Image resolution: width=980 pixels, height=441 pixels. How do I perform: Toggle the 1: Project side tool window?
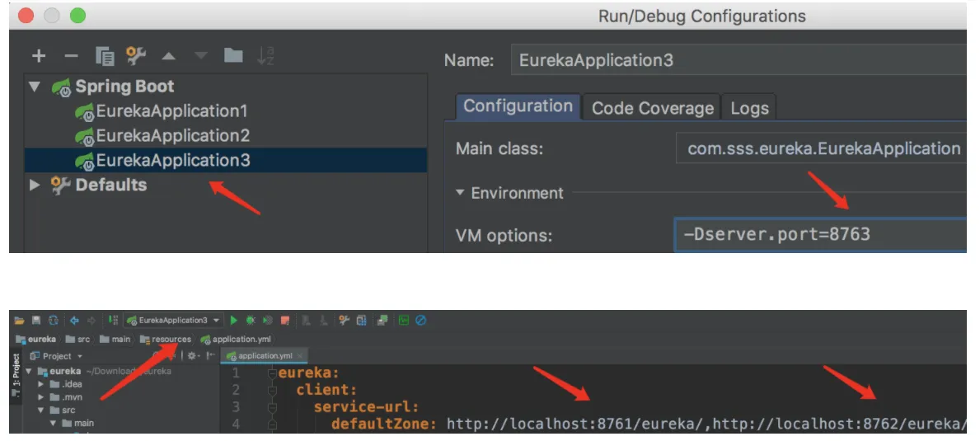16,375
